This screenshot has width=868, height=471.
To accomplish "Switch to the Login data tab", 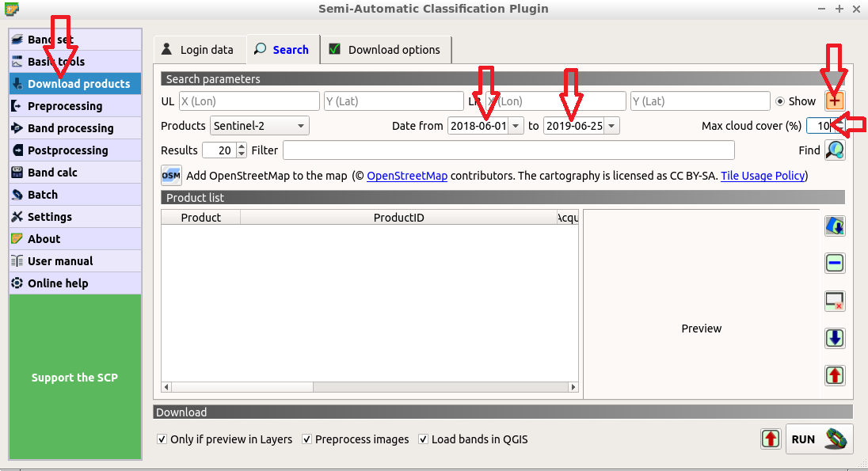I will [x=198, y=50].
